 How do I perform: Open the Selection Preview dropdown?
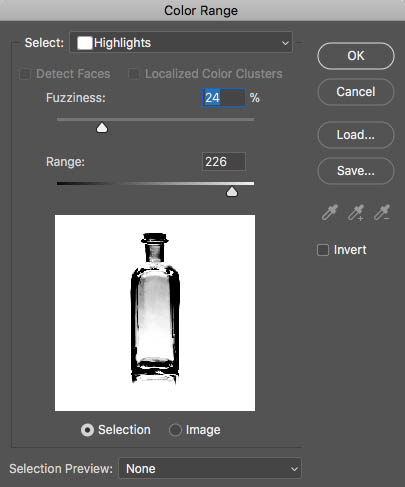210,469
